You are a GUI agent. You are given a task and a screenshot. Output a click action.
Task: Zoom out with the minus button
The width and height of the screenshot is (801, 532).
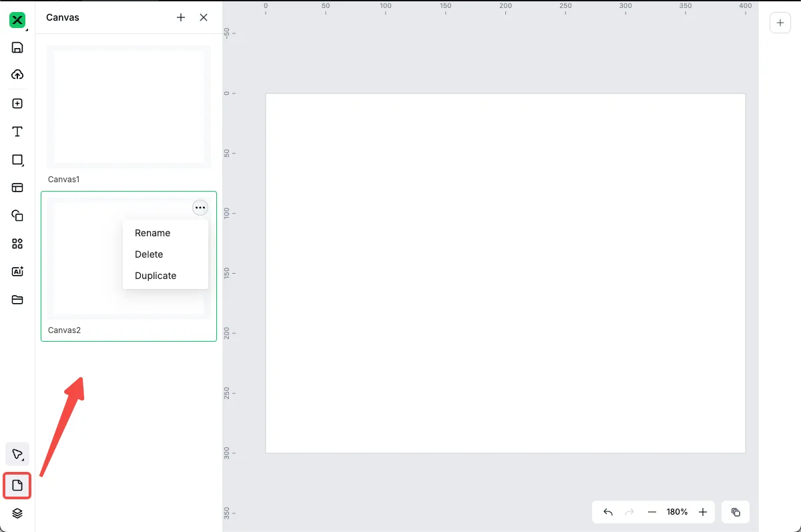(652, 512)
